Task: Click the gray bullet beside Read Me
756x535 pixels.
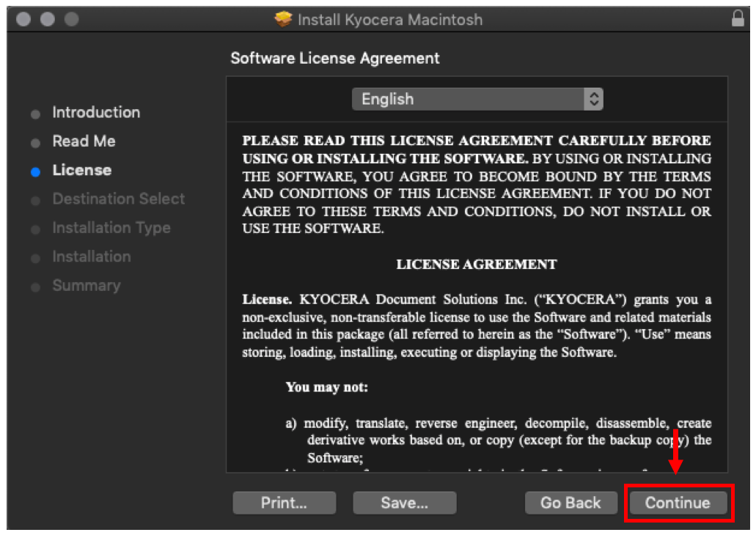Action: tap(35, 143)
